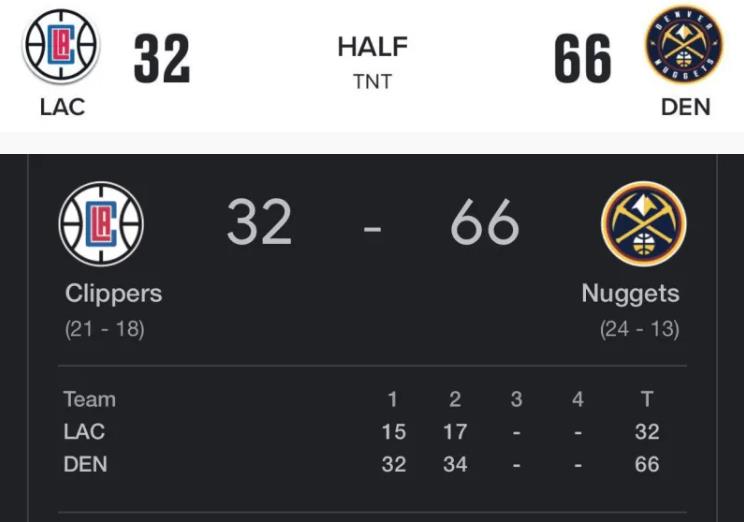Click the T total column header
The height and width of the screenshot is (522, 744).
tap(647, 400)
